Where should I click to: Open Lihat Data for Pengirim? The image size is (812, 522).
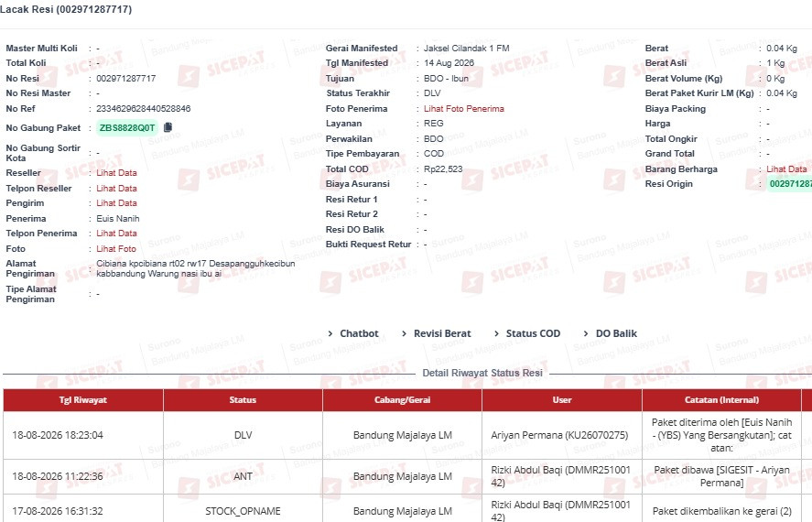pyautogui.click(x=116, y=203)
